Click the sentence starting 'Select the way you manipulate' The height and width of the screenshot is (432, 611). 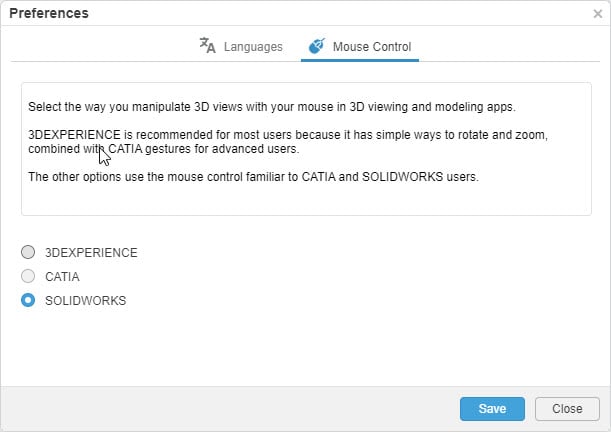click(272, 107)
